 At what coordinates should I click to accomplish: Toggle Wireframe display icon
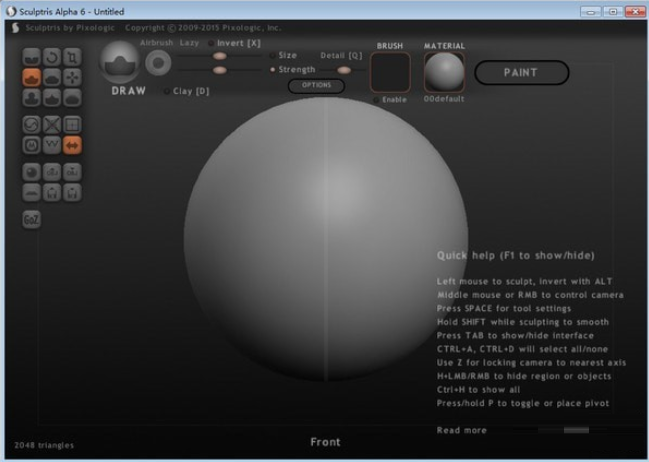click(52, 145)
